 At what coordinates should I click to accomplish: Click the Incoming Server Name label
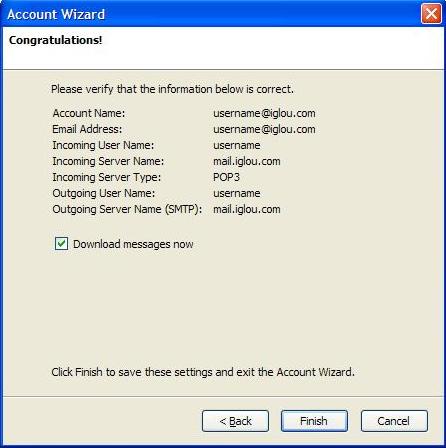pos(108,161)
